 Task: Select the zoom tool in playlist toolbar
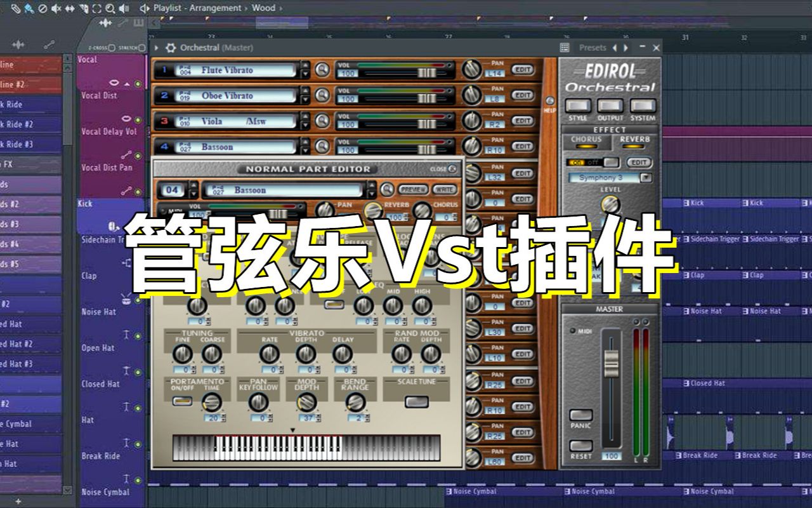point(110,9)
